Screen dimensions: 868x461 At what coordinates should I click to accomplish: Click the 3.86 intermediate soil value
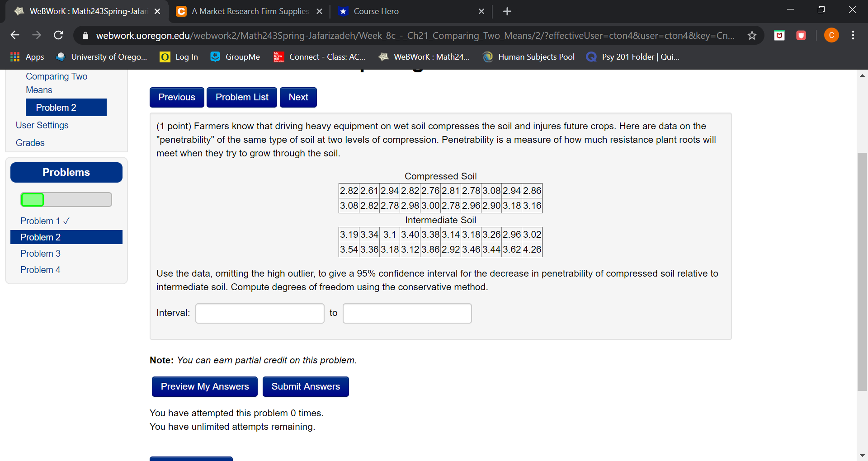[x=430, y=249]
